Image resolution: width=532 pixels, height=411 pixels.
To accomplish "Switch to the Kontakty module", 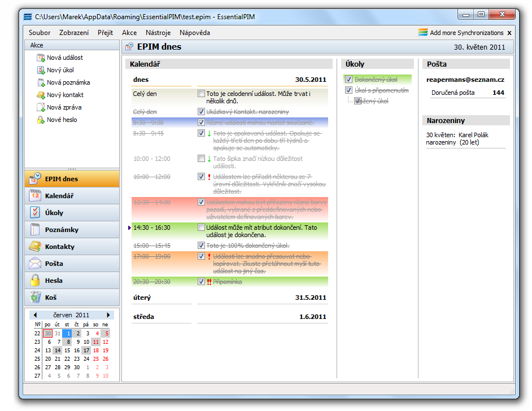I will 72,247.
